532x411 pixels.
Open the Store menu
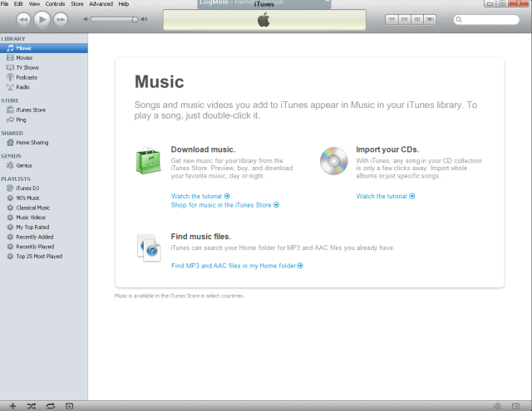click(76, 3)
